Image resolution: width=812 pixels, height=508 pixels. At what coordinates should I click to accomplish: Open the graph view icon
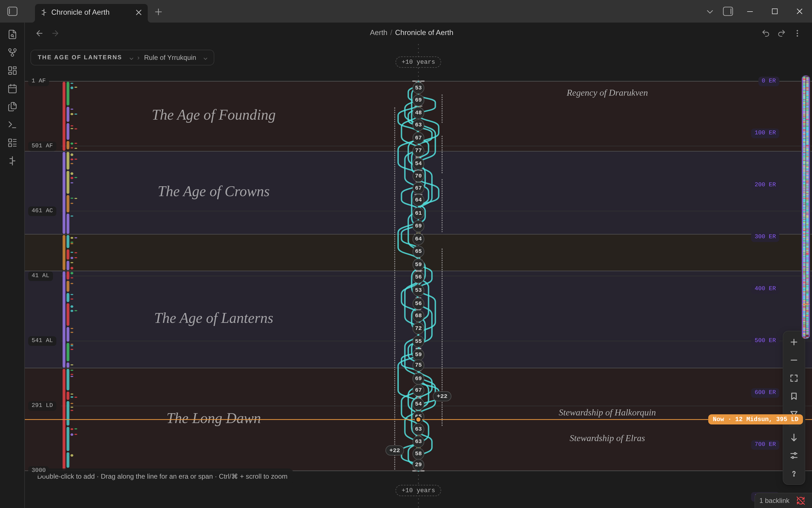click(x=13, y=52)
